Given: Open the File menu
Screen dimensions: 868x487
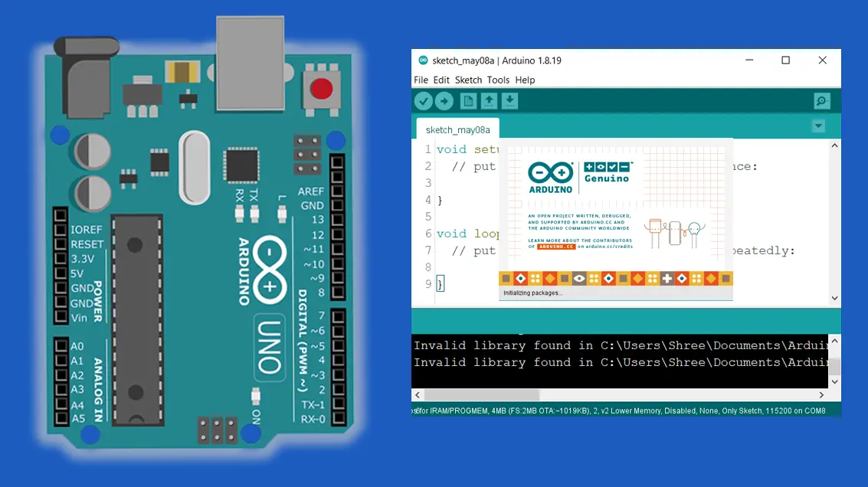Looking at the screenshot, I should (421, 80).
